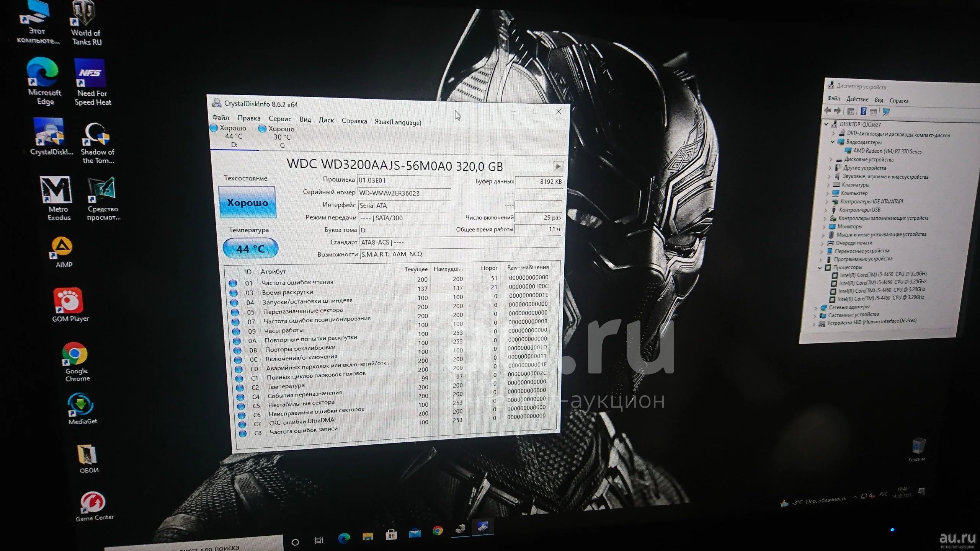980x551 pixels.
Task: Click Back arrow in Device Manager toolbar
Action: [828, 111]
